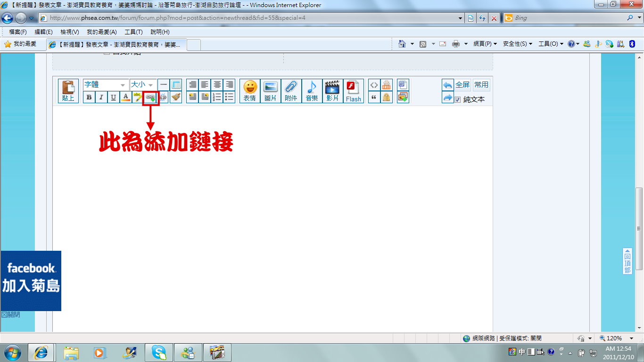This screenshot has width=644, height=362.
Task: Click the Paste (貼上) editor button
Action: 68,91
